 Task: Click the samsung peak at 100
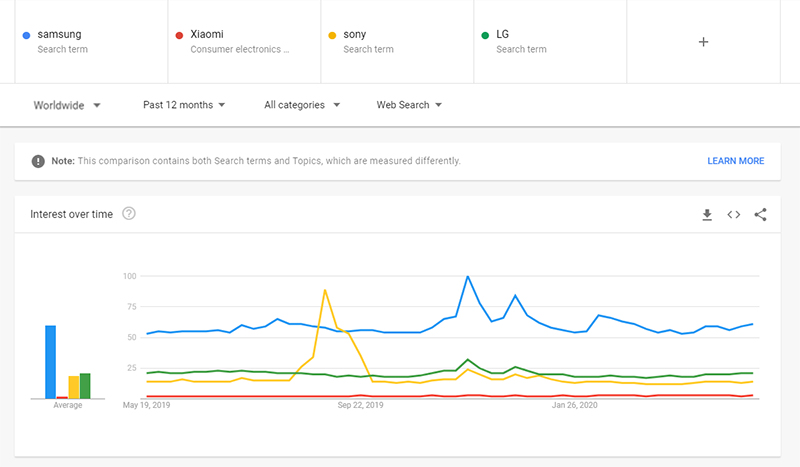[467, 277]
